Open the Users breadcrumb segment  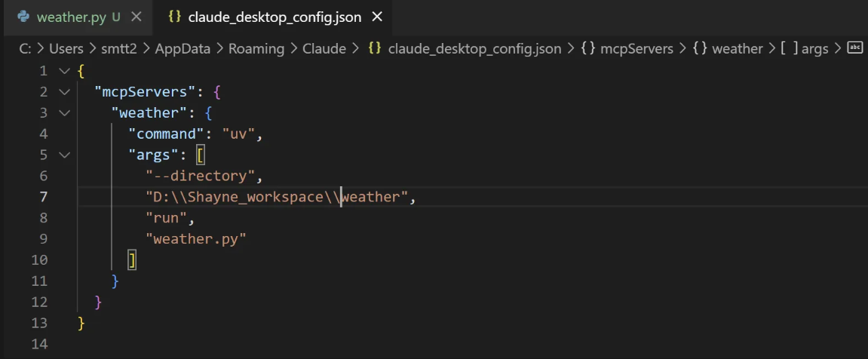66,49
